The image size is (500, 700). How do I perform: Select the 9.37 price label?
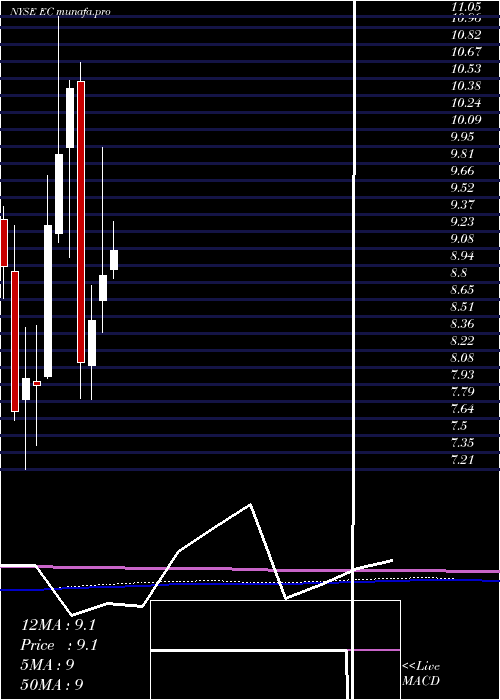point(462,205)
